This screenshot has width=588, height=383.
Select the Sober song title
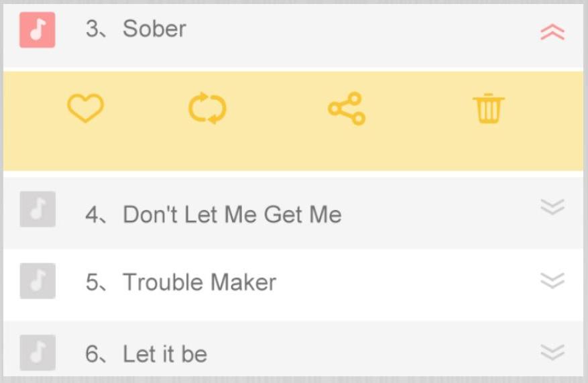coord(154,29)
